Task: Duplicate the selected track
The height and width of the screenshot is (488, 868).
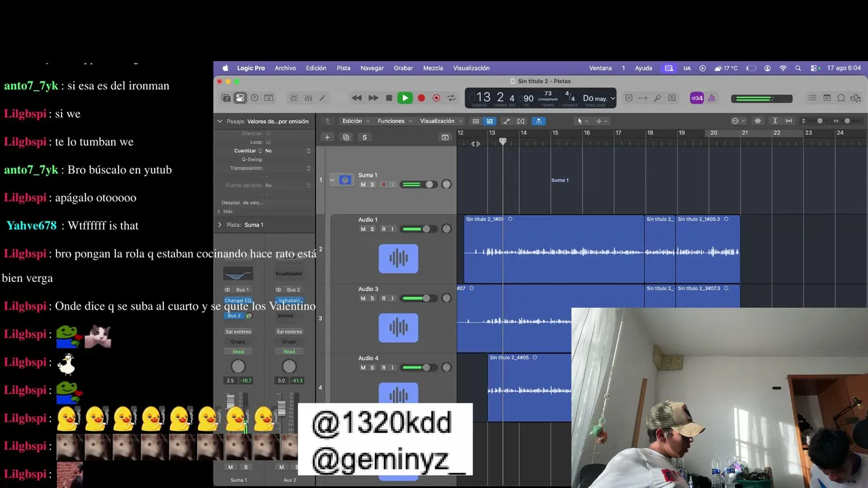Action: (346, 138)
